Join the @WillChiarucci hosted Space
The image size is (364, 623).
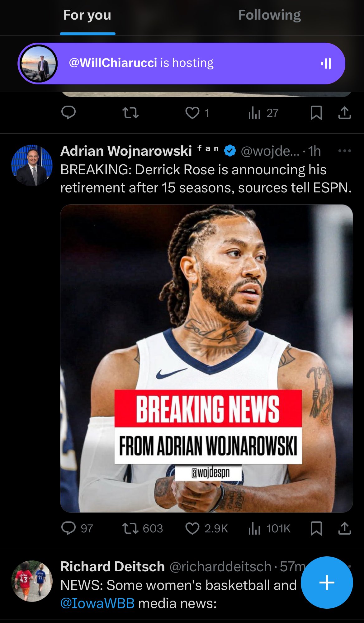tap(182, 64)
